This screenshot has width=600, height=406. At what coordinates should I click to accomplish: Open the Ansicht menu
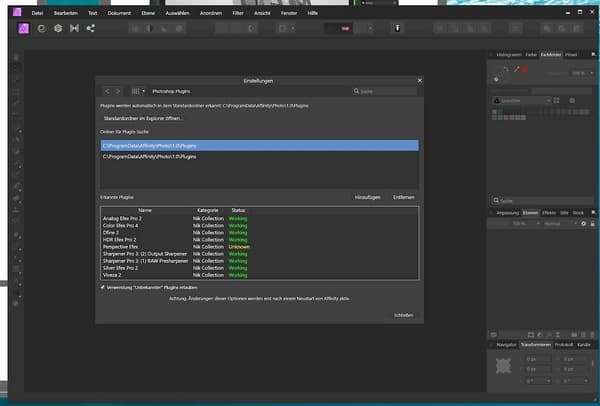pos(262,13)
